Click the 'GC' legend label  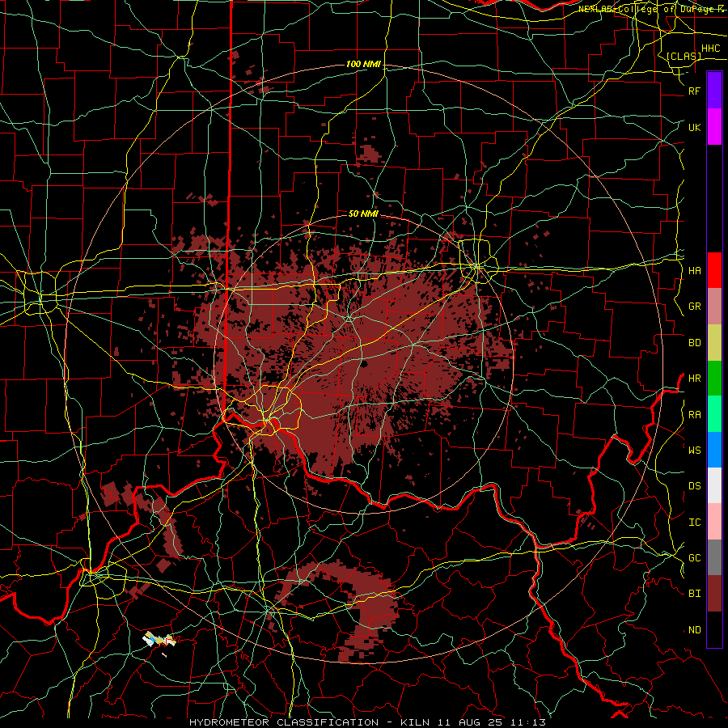point(694,558)
